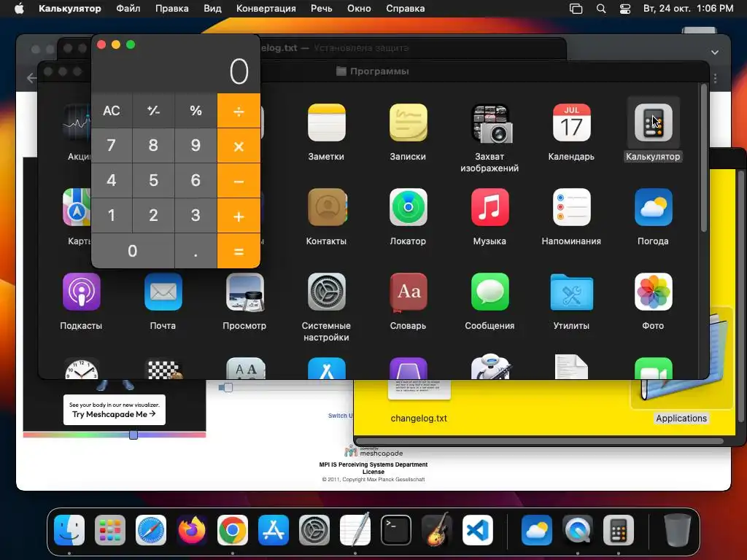Open the Вид menu
Viewport: 747px width, 560px height.
(212, 9)
